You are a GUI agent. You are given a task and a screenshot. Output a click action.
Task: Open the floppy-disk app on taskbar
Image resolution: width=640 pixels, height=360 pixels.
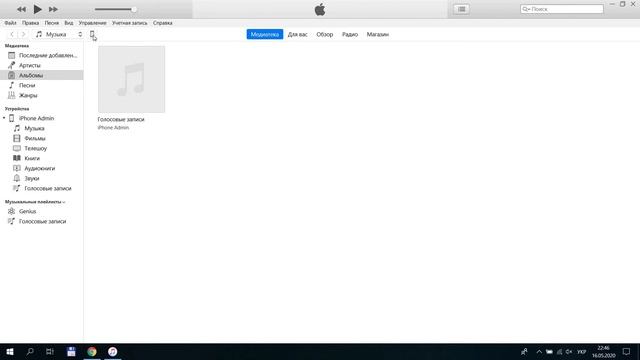[71, 351]
